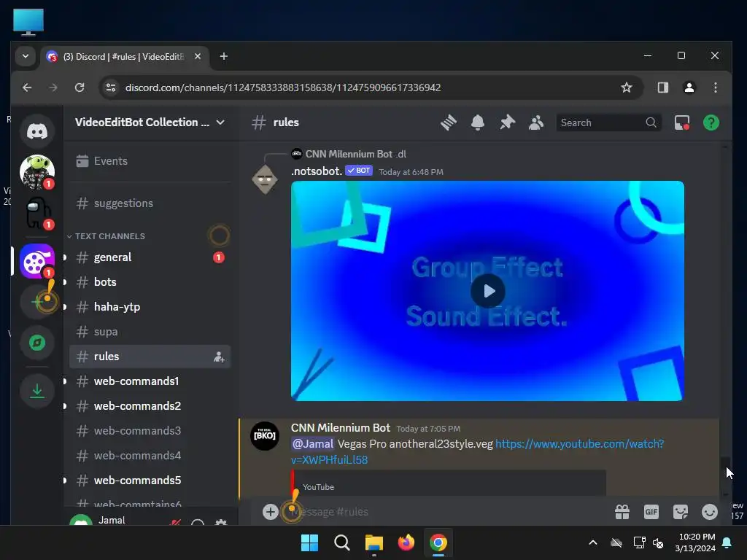The height and width of the screenshot is (560, 747).
Task: Open Chrome profile icon
Action: pyautogui.click(x=689, y=87)
